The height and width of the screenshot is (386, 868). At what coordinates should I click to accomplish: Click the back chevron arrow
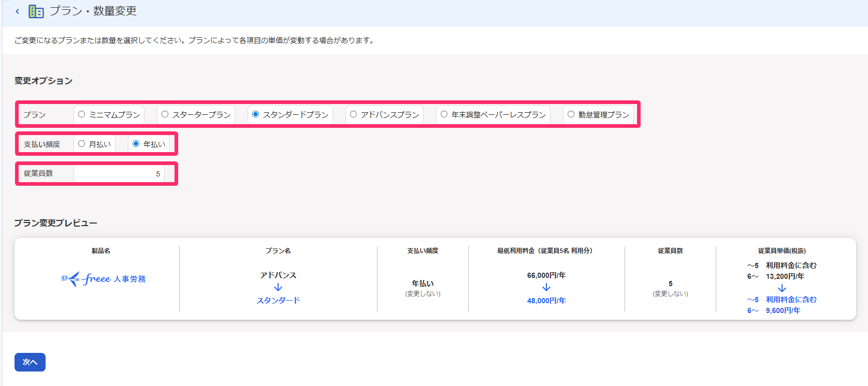[x=17, y=11]
